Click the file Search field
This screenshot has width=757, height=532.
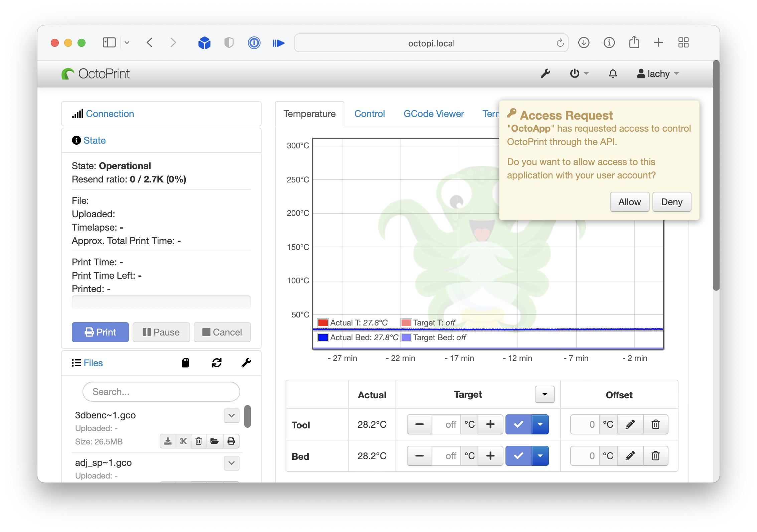tap(161, 392)
